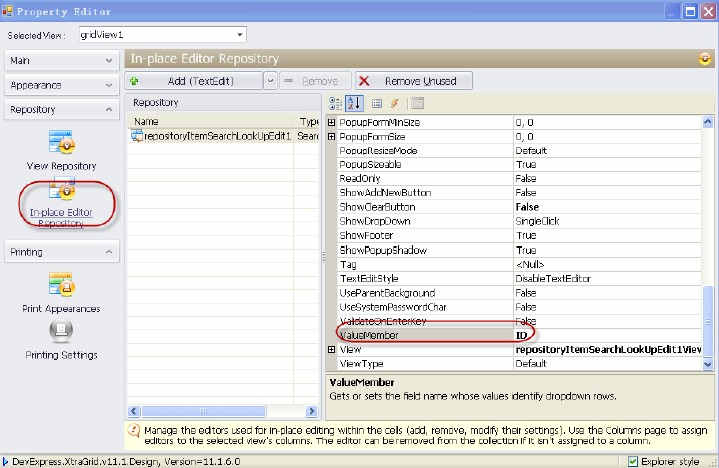Image resolution: width=719 pixels, height=468 pixels.
Task: Click Remove Unused button
Action: coord(414,81)
